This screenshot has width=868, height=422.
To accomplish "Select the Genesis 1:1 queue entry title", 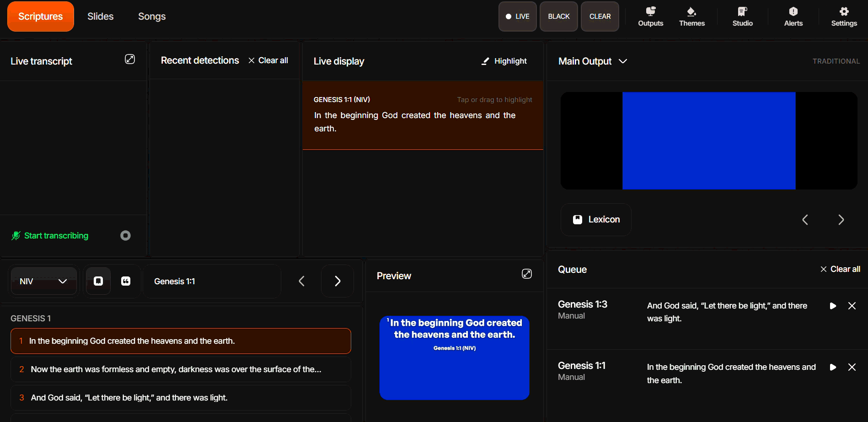I will [581, 366].
